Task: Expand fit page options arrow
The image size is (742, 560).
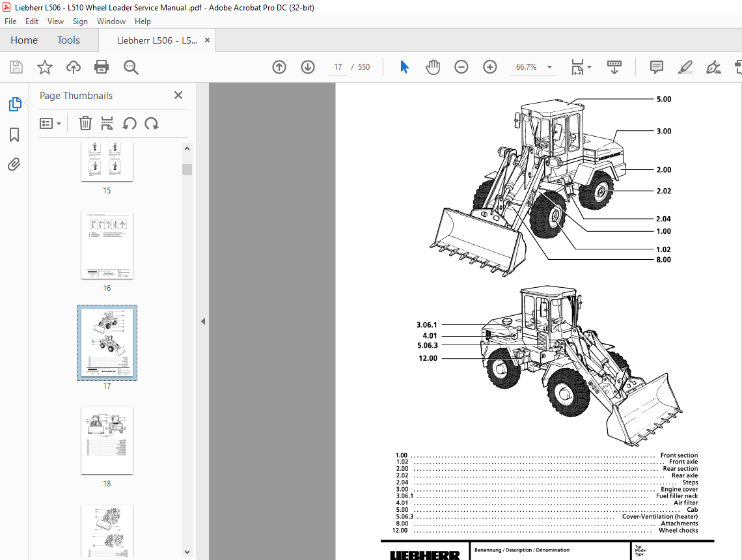Action: pyautogui.click(x=590, y=67)
